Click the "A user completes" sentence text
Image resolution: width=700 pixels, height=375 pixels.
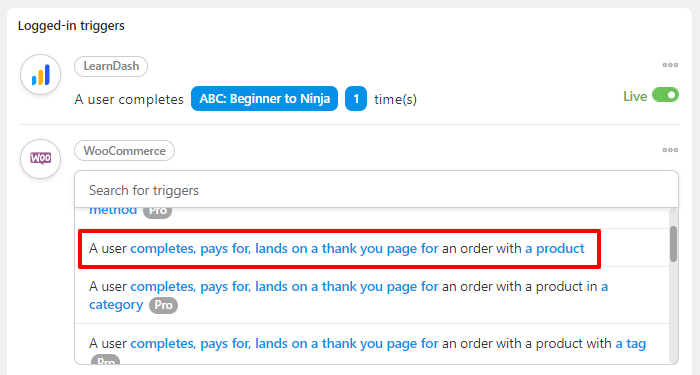click(129, 99)
